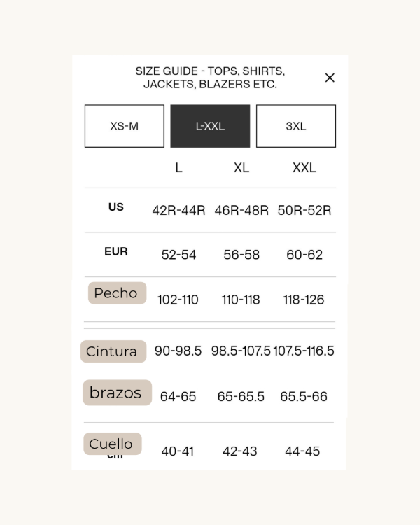Open the 3XL size tab
Screen dimensions: 420x525
[296, 126]
